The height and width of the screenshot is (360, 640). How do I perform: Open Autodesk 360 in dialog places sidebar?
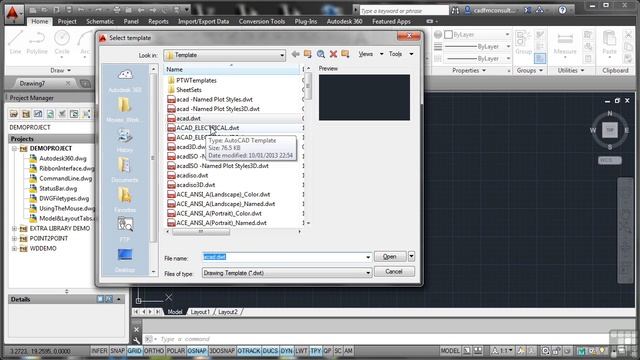[x=125, y=80]
